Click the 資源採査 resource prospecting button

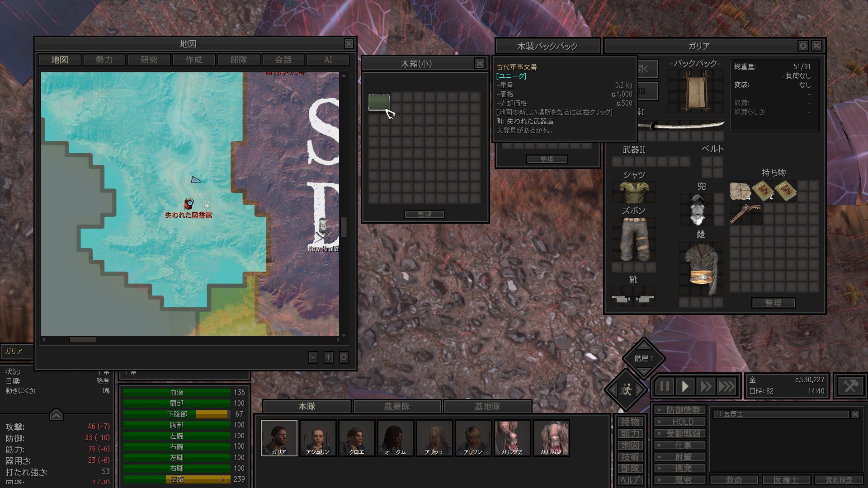tap(839, 480)
